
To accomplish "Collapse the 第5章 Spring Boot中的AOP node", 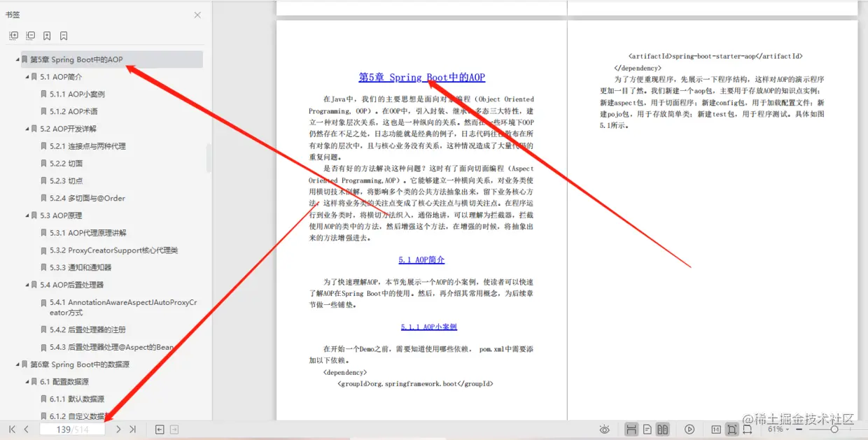I will tap(17, 59).
